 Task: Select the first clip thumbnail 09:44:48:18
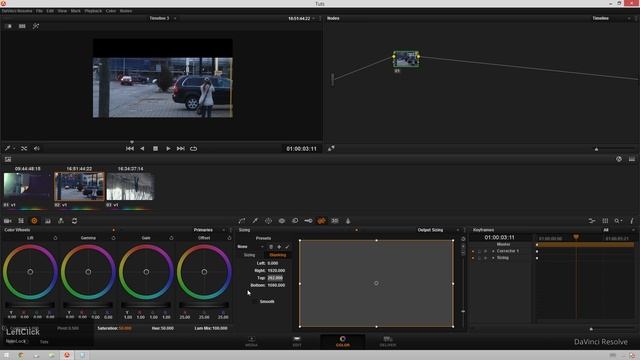pyautogui.click(x=27, y=186)
